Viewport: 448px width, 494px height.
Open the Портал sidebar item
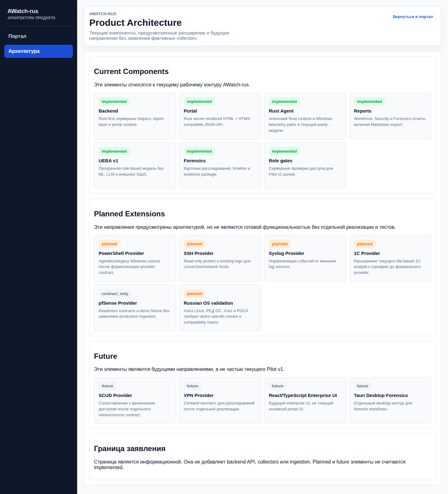(39, 36)
